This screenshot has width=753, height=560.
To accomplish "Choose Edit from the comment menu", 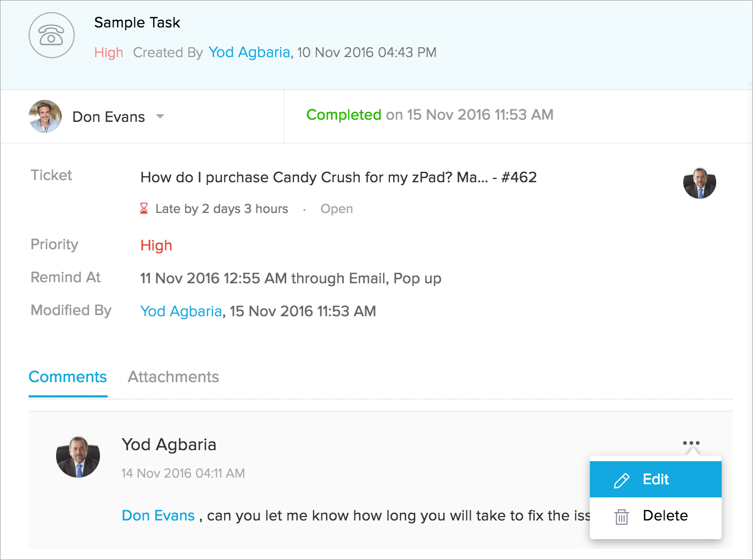I will (x=655, y=479).
